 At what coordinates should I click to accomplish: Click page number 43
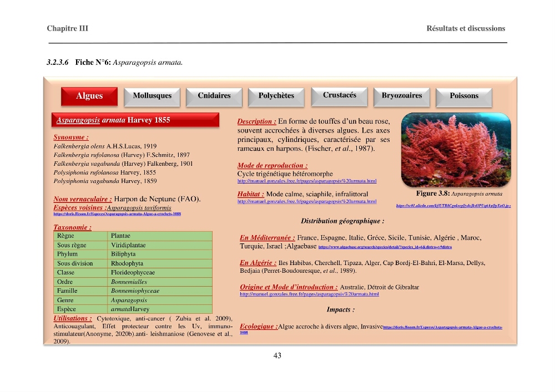(x=277, y=355)
